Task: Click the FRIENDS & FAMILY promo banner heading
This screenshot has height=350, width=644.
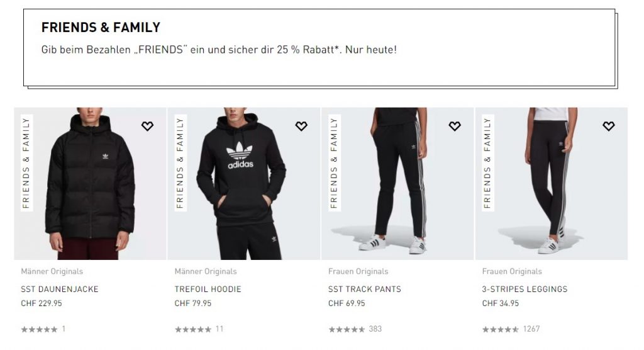Action: click(x=101, y=28)
